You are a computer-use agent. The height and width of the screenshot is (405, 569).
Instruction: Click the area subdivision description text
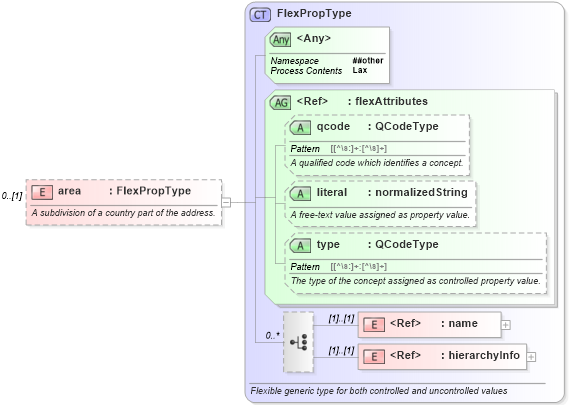123,213
